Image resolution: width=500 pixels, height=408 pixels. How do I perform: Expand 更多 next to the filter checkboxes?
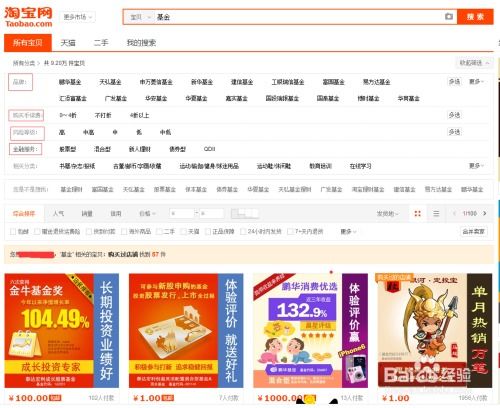[348, 231]
